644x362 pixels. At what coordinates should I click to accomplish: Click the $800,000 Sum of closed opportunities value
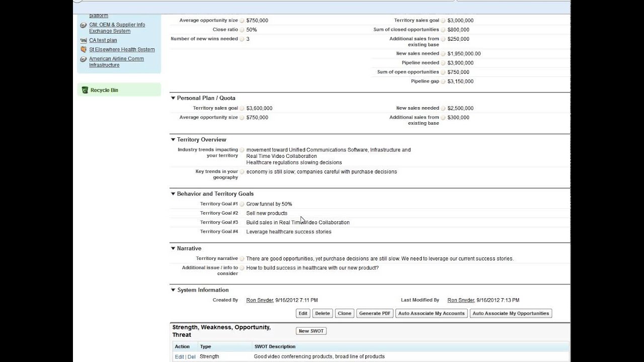pos(458,30)
